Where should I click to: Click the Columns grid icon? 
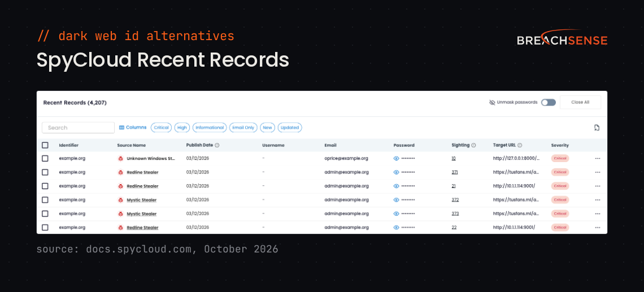tap(121, 127)
